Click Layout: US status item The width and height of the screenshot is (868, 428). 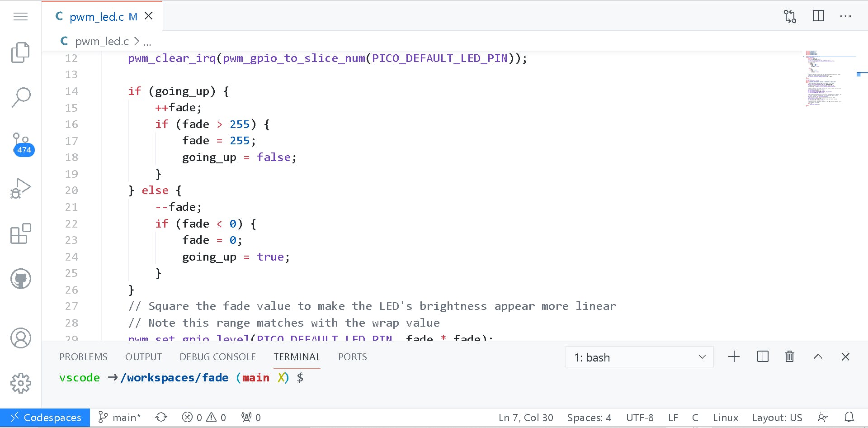tap(777, 418)
